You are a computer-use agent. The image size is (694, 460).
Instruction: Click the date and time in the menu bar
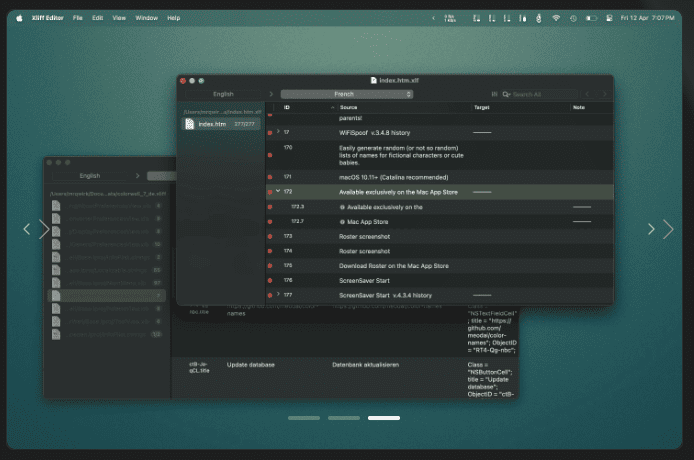[x=647, y=18]
